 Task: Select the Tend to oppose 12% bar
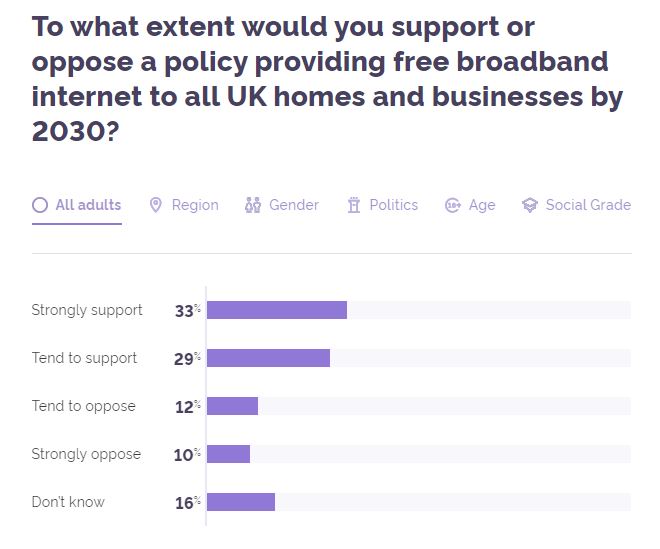232,406
